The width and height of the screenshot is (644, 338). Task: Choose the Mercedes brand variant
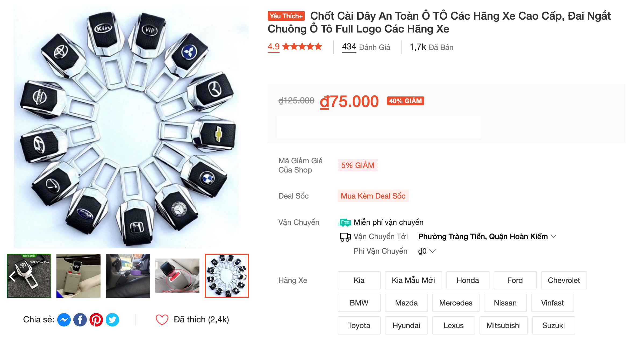coord(456,303)
